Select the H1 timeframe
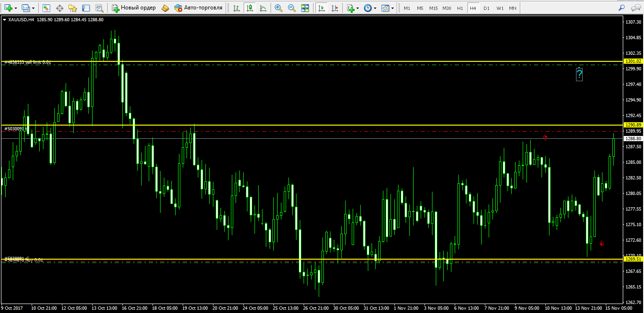Screen dimensions: 644x313 [460, 8]
